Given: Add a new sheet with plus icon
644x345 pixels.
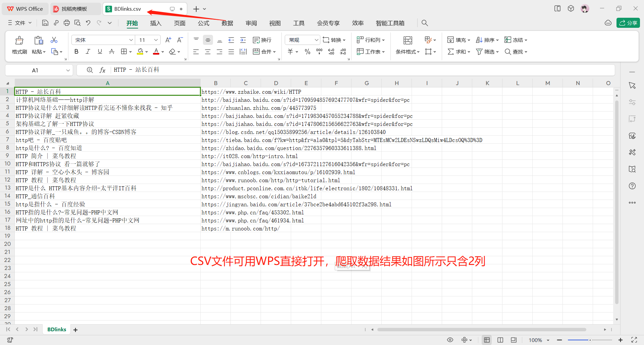Looking at the screenshot, I should [75, 330].
